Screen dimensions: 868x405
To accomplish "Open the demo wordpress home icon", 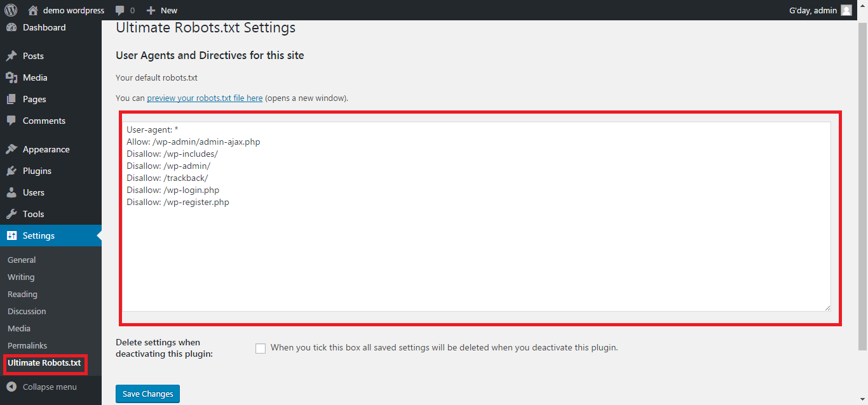I will (33, 10).
